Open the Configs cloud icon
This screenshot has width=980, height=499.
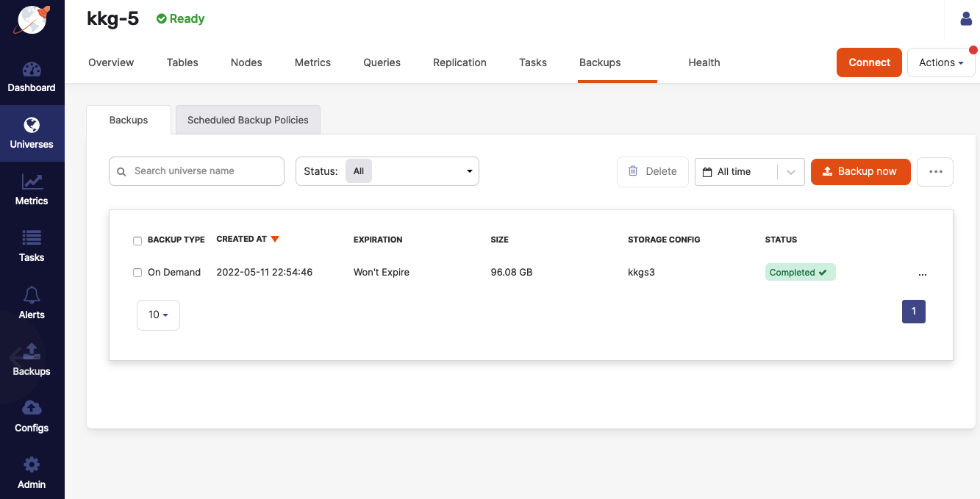point(32,407)
